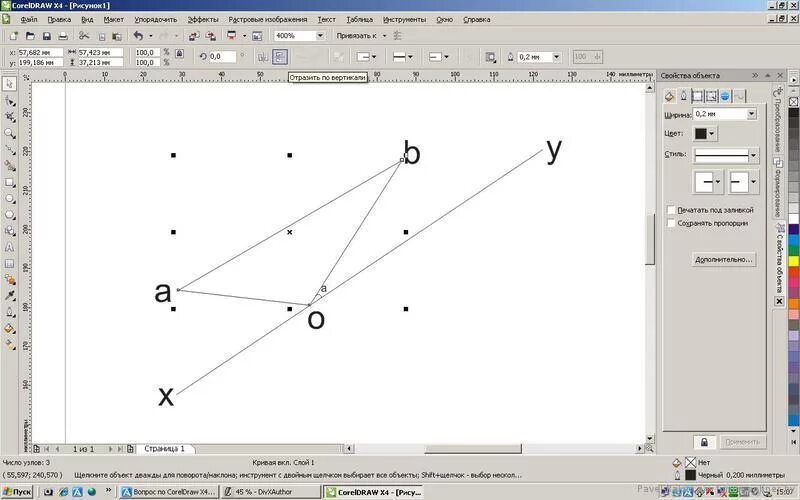
Task: Select the Shape edit tool
Action: click(x=10, y=101)
